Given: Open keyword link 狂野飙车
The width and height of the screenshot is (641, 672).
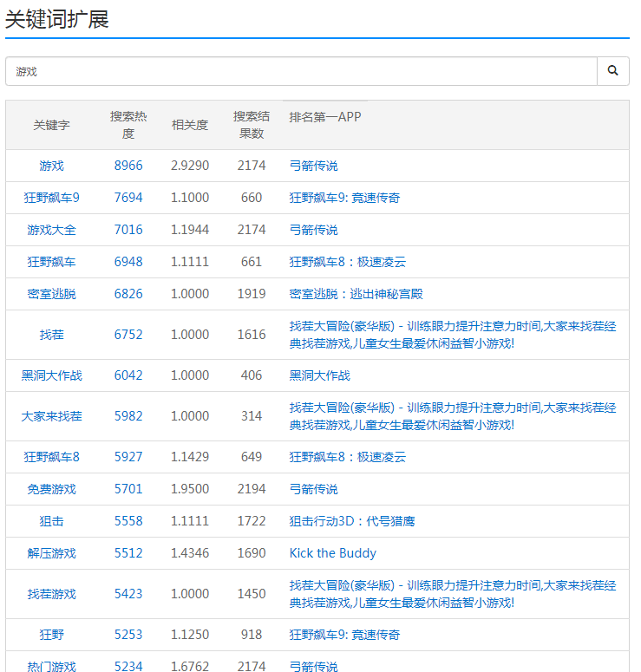Looking at the screenshot, I should 51,262.
